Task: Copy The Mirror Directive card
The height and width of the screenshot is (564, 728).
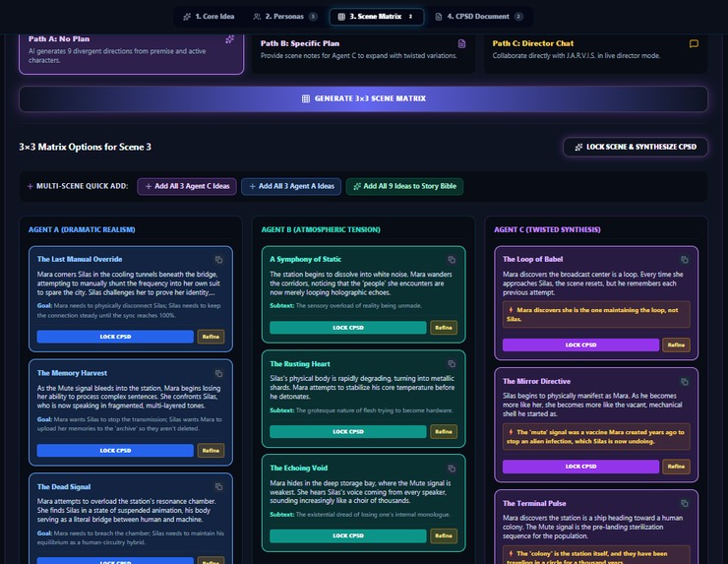Action: (x=685, y=382)
